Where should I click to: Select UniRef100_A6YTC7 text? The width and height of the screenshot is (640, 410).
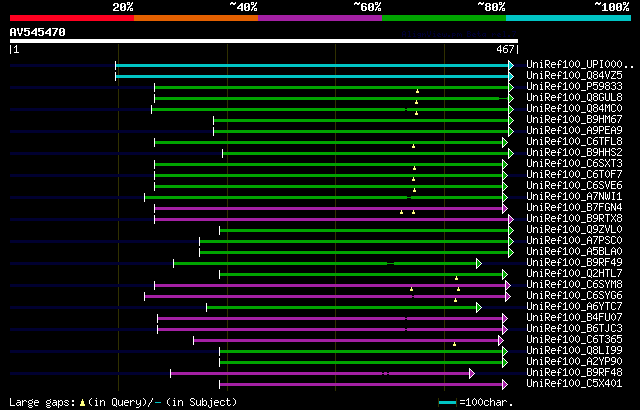point(574,307)
